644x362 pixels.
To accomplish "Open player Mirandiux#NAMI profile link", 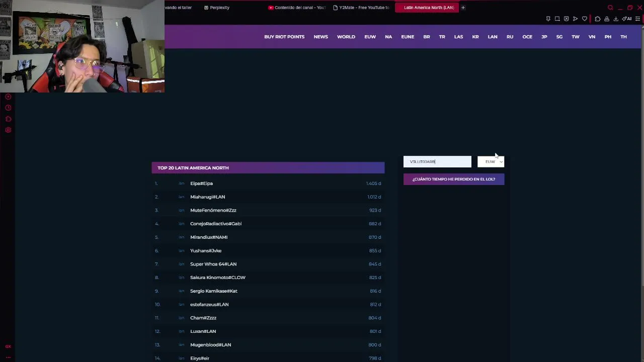I will pos(209,237).
